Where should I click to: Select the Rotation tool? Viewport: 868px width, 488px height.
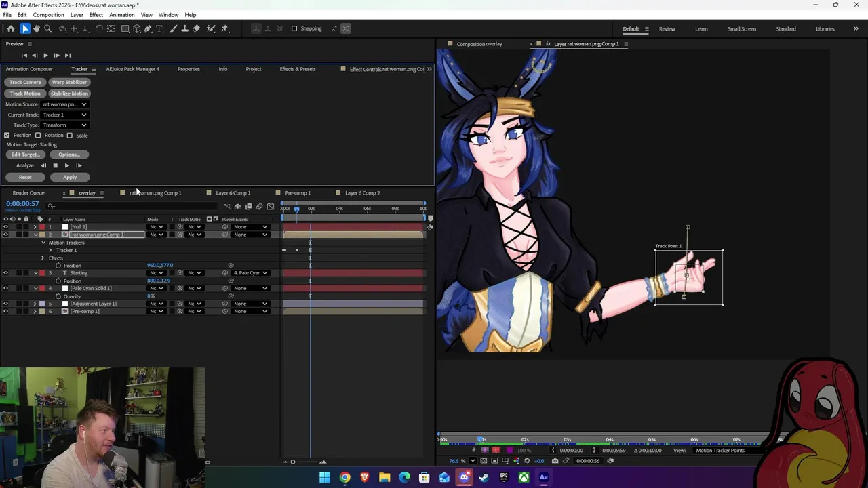99,28
